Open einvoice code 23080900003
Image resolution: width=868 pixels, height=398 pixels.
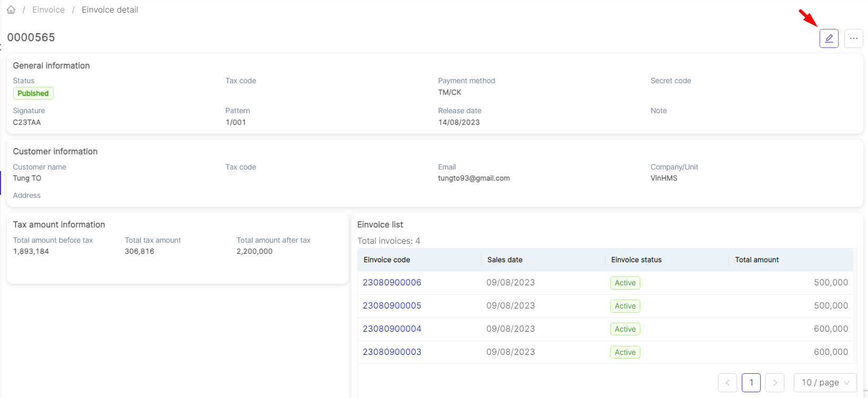click(x=392, y=352)
